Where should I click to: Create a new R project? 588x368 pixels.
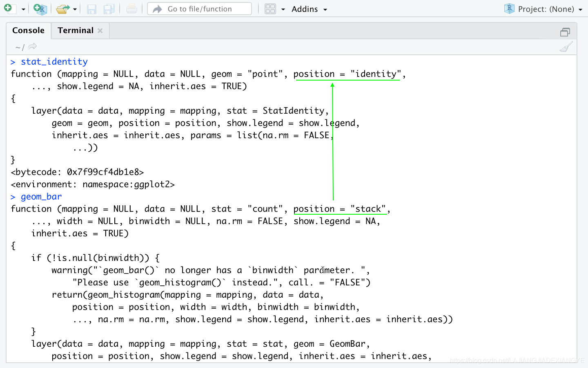pos(40,9)
